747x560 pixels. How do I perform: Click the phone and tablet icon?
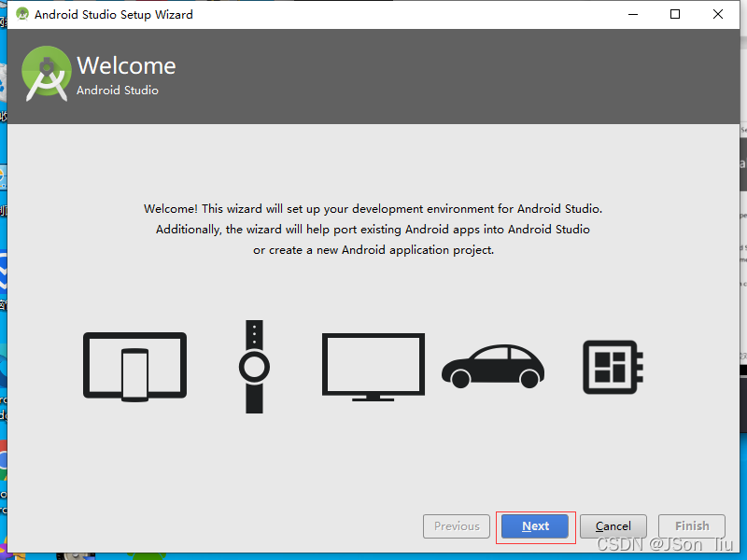134,367
